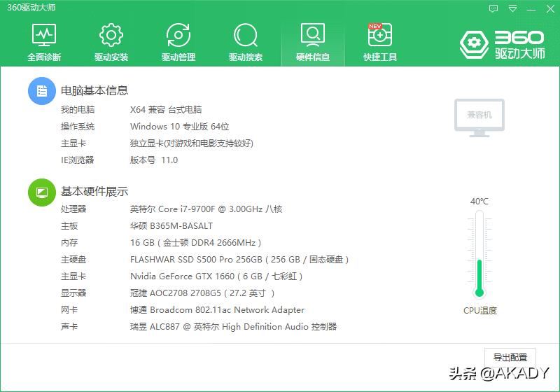
Task: Click Nvidia GeForce GTX 1660 entry
Action: click(216, 276)
